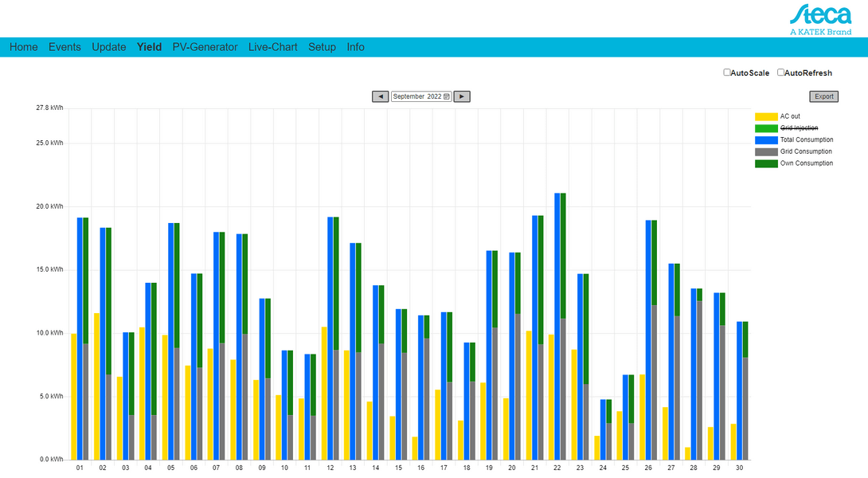Open the PV-Generator page
The width and height of the screenshot is (868, 478).
pyautogui.click(x=205, y=47)
